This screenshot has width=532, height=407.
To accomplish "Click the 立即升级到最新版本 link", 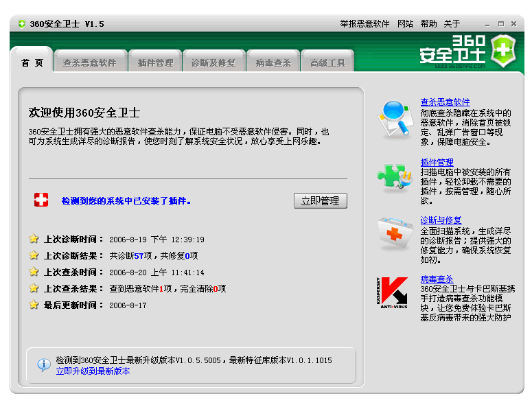I will tap(93, 371).
